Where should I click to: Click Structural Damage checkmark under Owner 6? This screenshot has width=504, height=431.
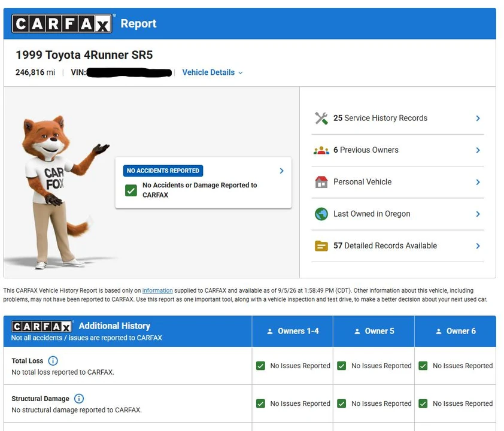(423, 403)
